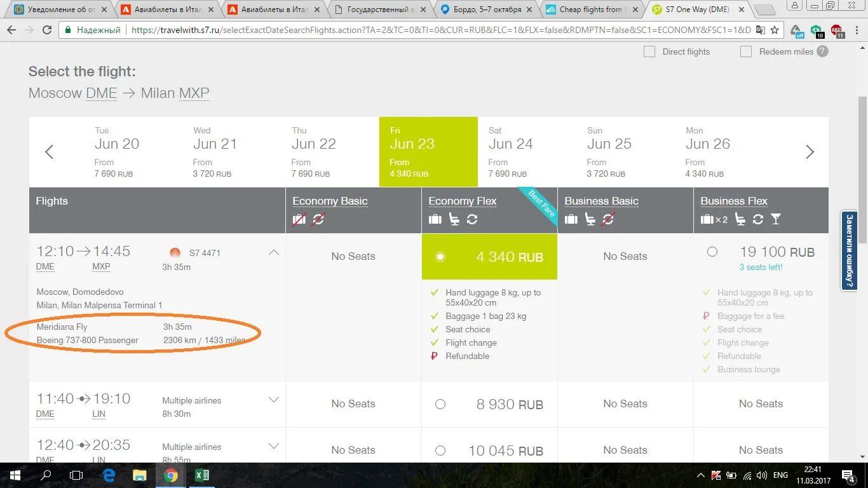Click the Economy Flex flight change icon
The height and width of the screenshot is (488, 868).
tap(472, 219)
